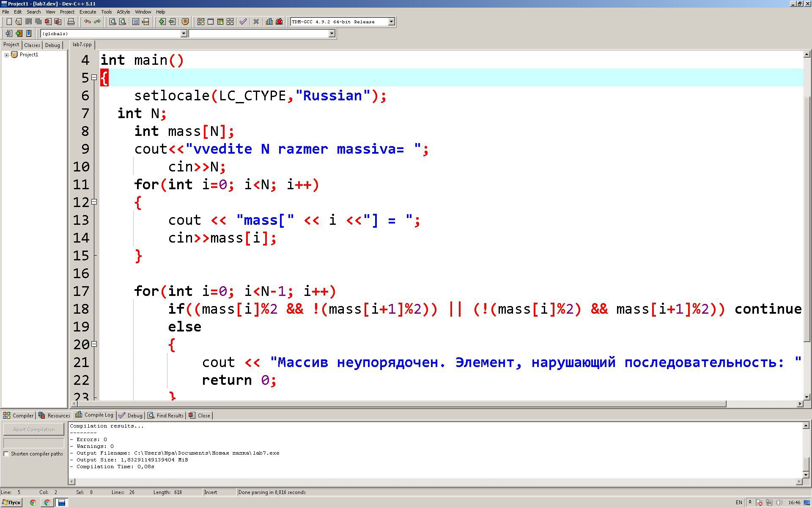
Task: Expand the Project1 tree node
Action: click(6, 55)
